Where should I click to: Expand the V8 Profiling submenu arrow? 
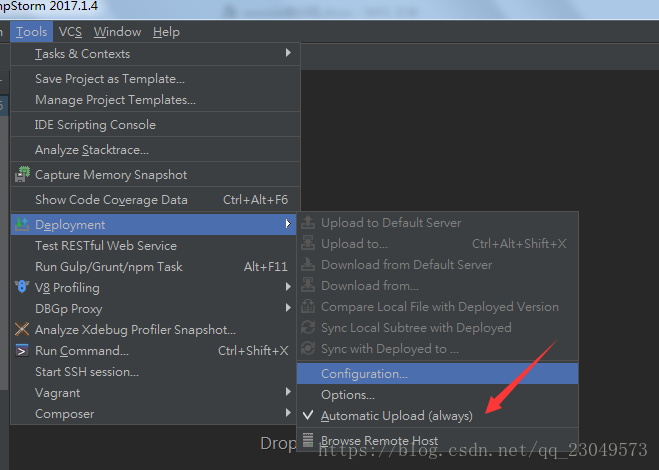click(288, 287)
